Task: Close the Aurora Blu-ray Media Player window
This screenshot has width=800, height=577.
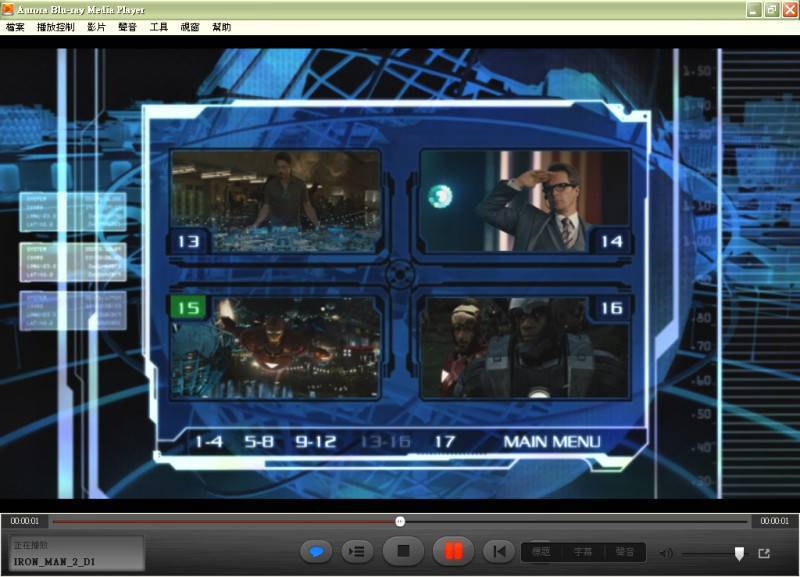Action: click(790, 10)
